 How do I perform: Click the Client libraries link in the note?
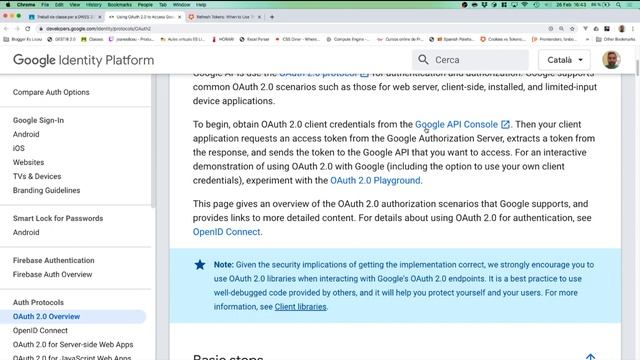click(300, 307)
